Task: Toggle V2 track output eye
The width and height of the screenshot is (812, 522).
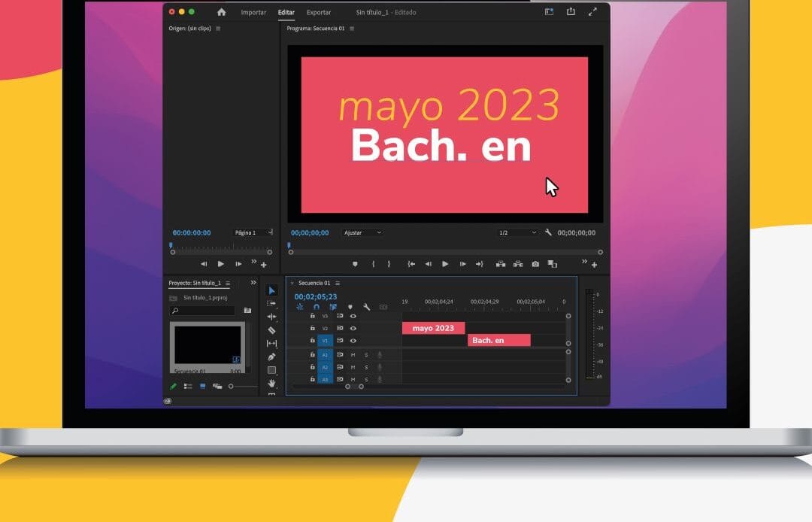Action: [x=353, y=329]
